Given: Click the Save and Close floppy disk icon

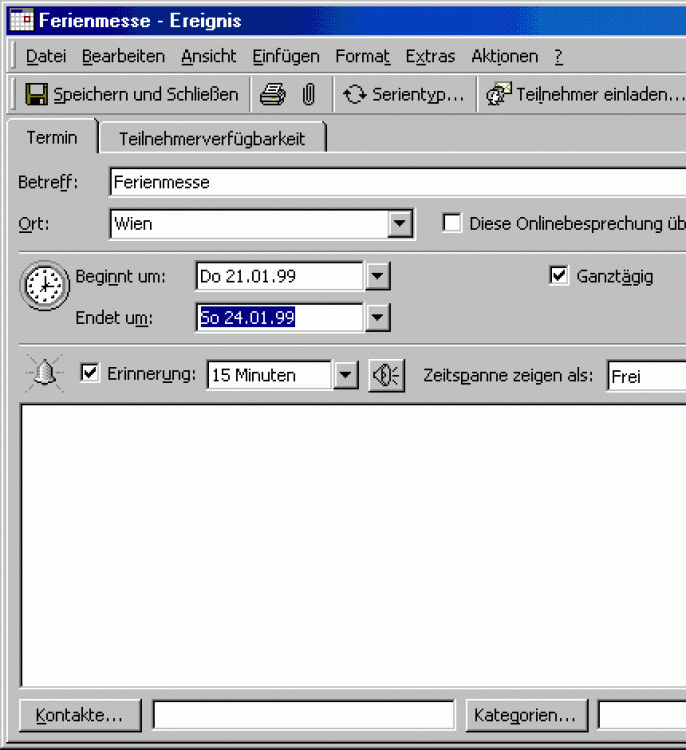Looking at the screenshot, I should 36,95.
